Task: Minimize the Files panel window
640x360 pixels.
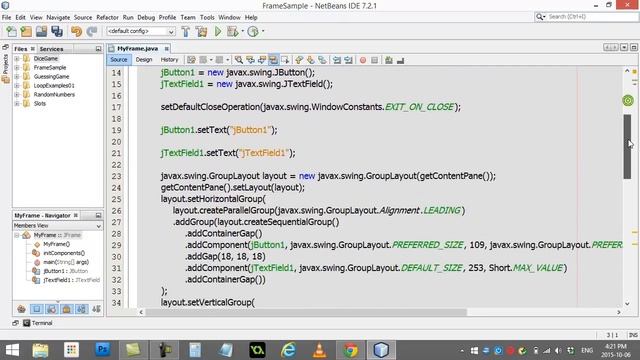Action: [x=98, y=49]
